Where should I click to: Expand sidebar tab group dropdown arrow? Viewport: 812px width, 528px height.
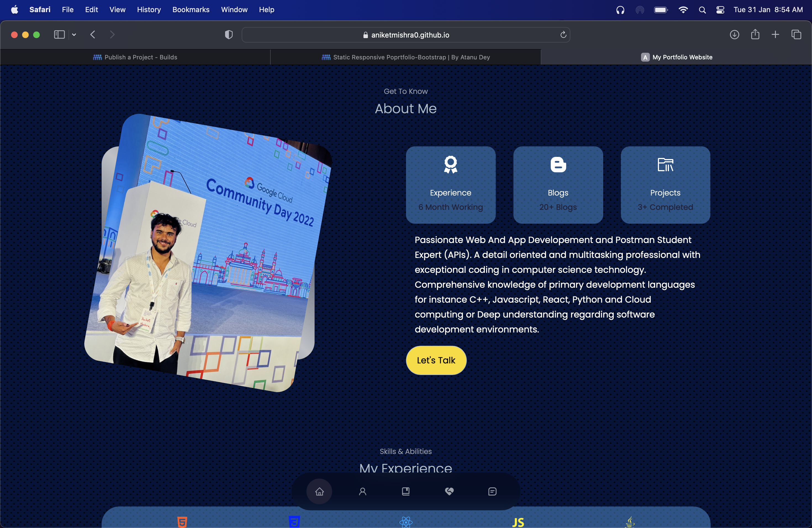[74, 35]
